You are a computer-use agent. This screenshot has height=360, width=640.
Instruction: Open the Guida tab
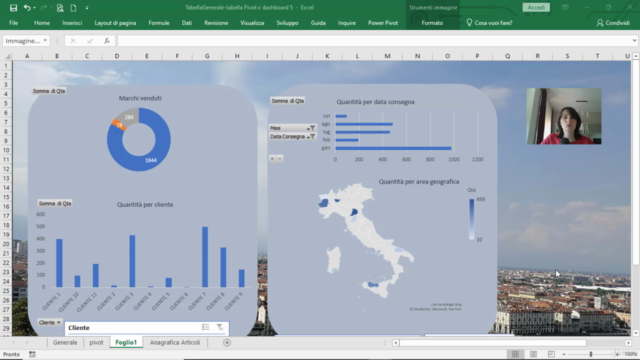pyautogui.click(x=318, y=23)
